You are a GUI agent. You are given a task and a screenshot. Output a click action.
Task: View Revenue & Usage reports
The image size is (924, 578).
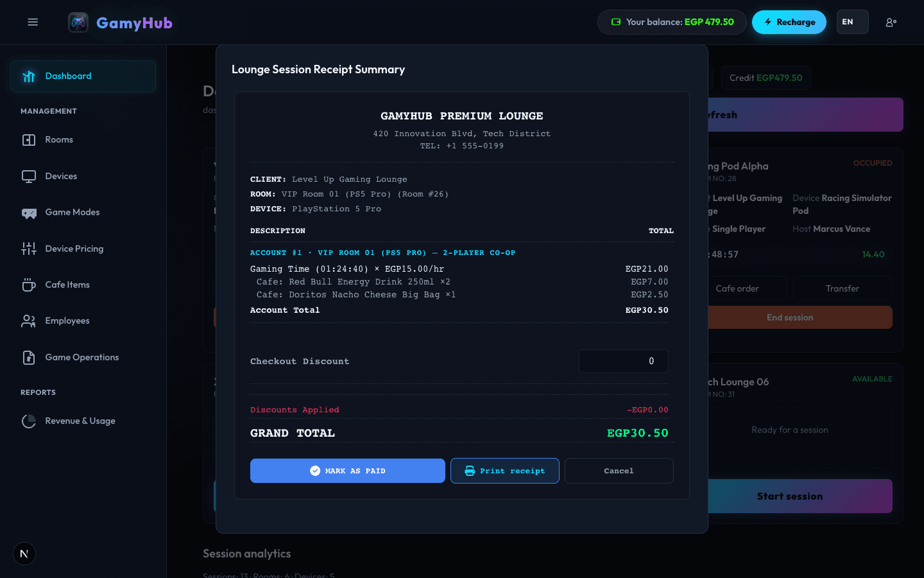[x=83, y=421]
